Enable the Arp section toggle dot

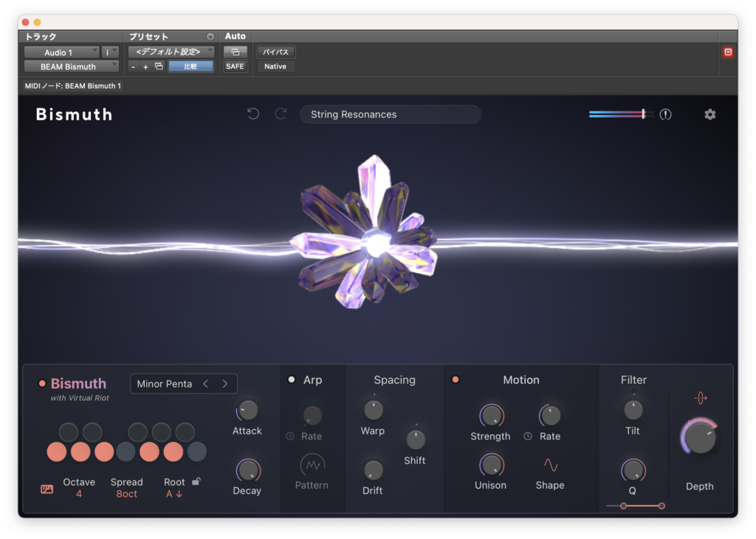point(291,380)
